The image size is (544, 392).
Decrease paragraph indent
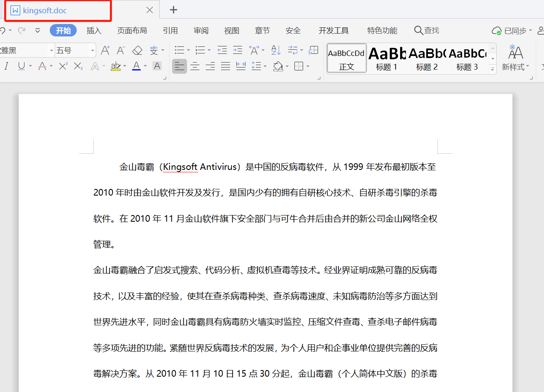point(222,50)
